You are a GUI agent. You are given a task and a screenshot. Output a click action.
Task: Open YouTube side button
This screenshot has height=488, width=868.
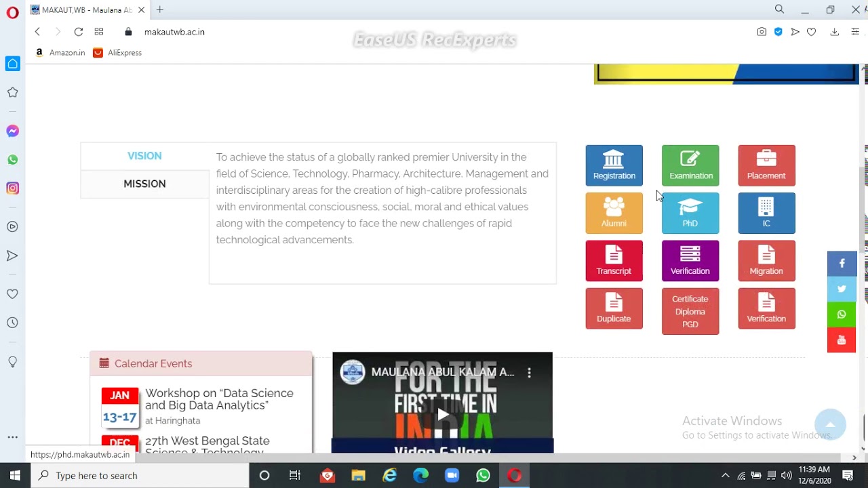[x=842, y=340]
